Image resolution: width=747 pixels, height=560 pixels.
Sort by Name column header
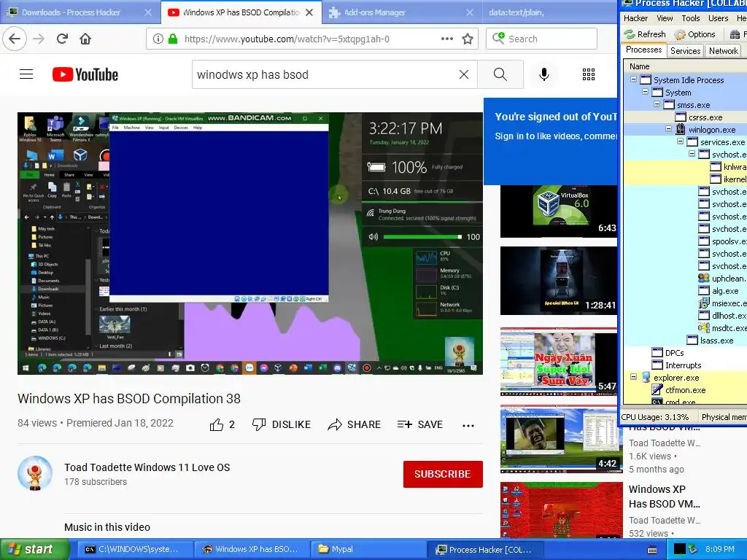[x=684, y=66]
